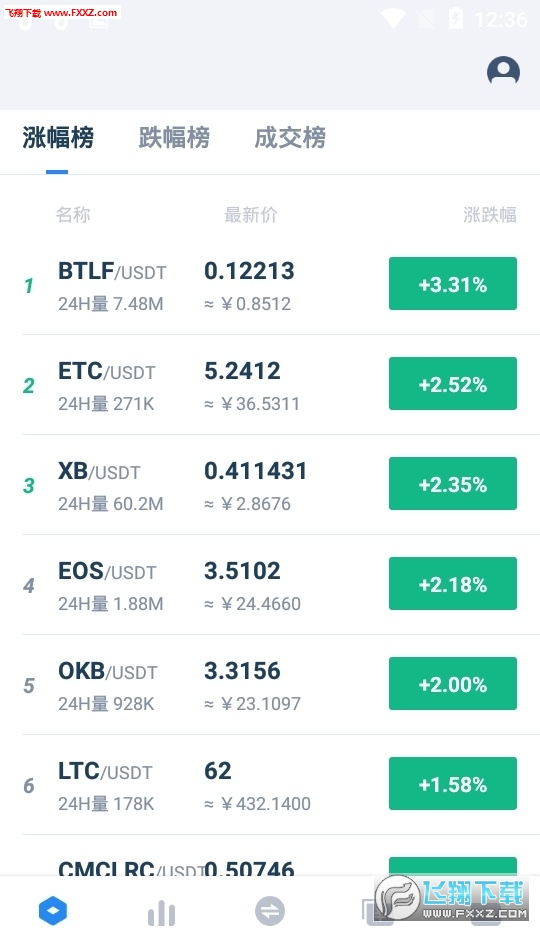Tap the +2.52% change button for ETC
The width and height of the screenshot is (540, 933).
pyautogui.click(x=453, y=384)
